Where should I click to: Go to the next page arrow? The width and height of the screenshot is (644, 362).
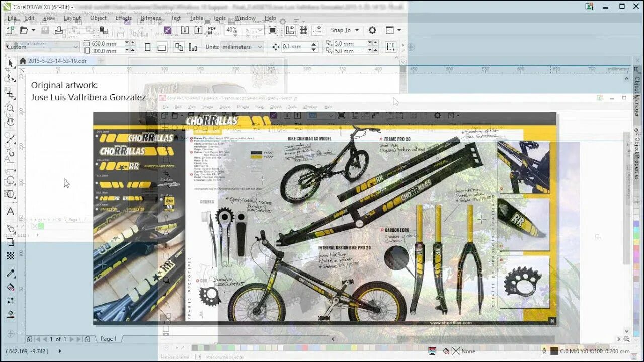point(72,339)
